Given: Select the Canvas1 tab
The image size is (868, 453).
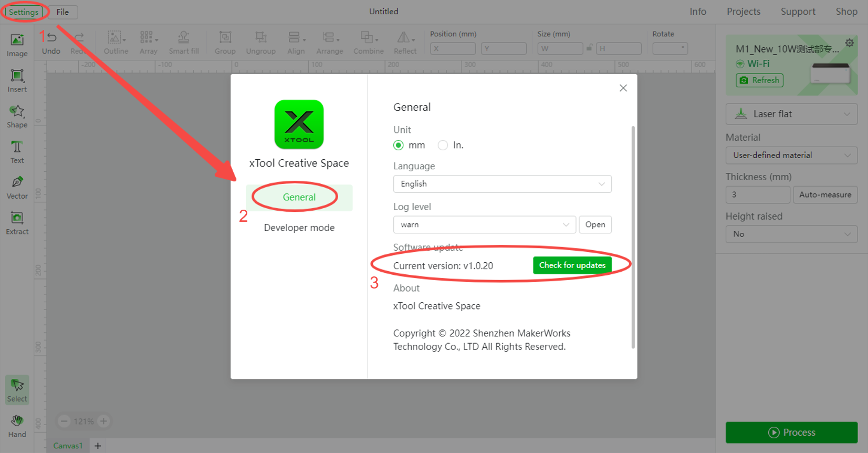Looking at the screenshot, I should [68, 446].
